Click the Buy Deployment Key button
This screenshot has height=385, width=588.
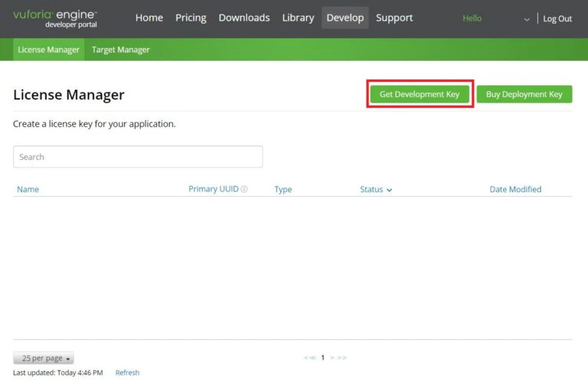click(x=524, y=94)
